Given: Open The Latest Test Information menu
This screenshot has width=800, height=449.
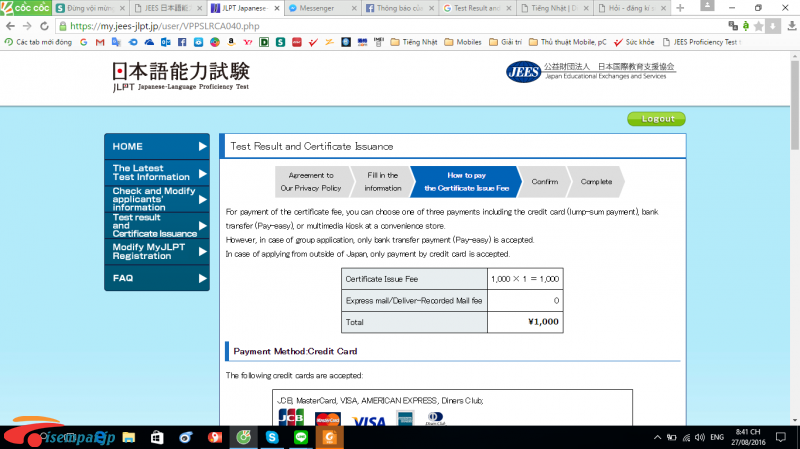Looking at the screenshot, I should tap(157, 172).
